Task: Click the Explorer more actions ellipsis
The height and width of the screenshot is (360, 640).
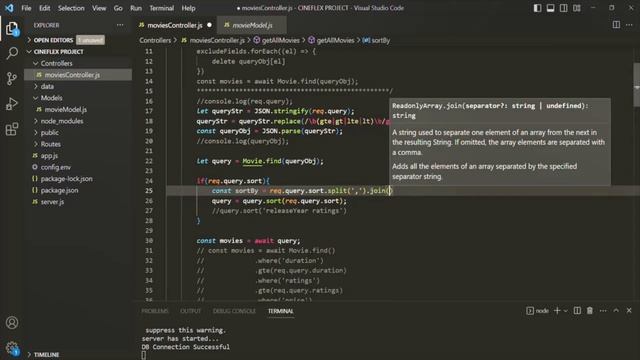Action: pos(120,25)
